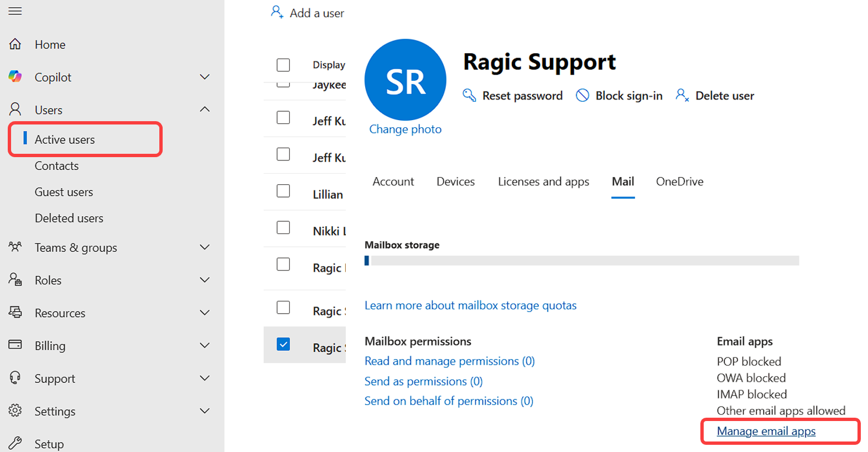Click the Change photo link
Screen dimensions: 868x452
coord(406,129)
